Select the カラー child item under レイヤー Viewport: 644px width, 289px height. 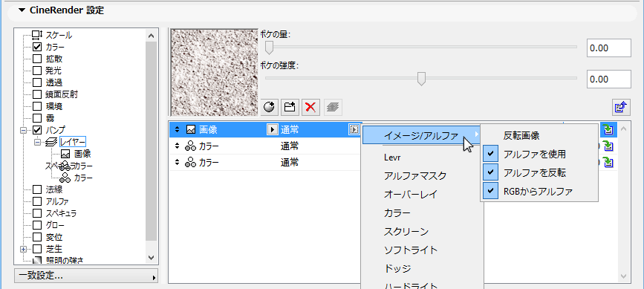click(x=83, y=178)
